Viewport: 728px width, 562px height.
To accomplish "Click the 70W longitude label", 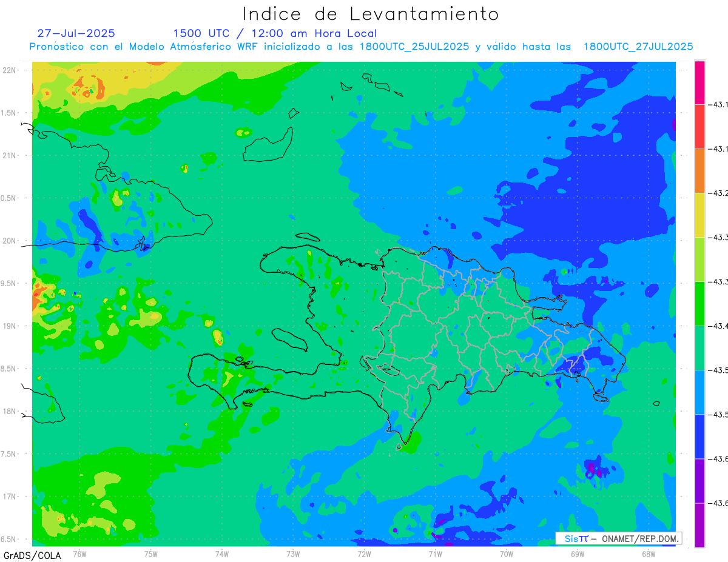I will pos(507,554).
